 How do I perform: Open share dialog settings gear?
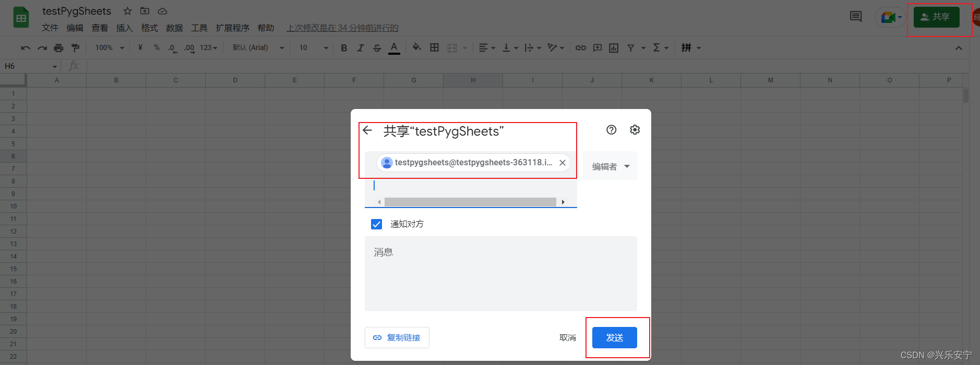tap(635, 130)
